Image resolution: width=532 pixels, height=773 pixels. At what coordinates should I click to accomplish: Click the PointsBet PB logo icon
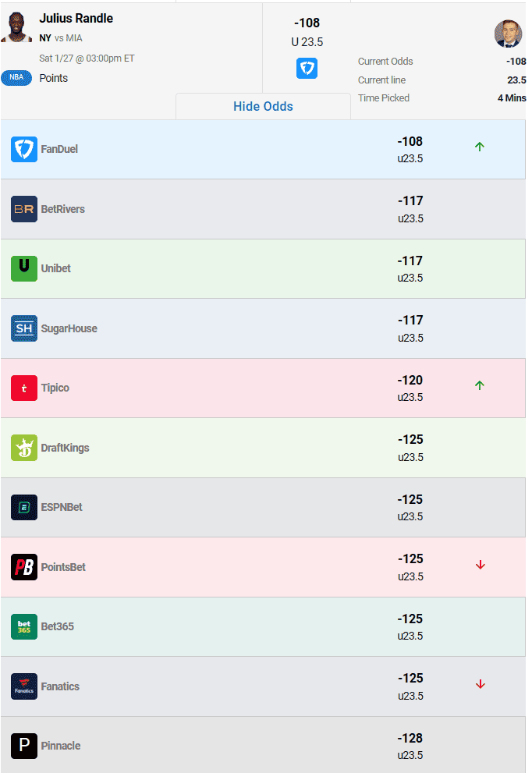coord(24,567)
